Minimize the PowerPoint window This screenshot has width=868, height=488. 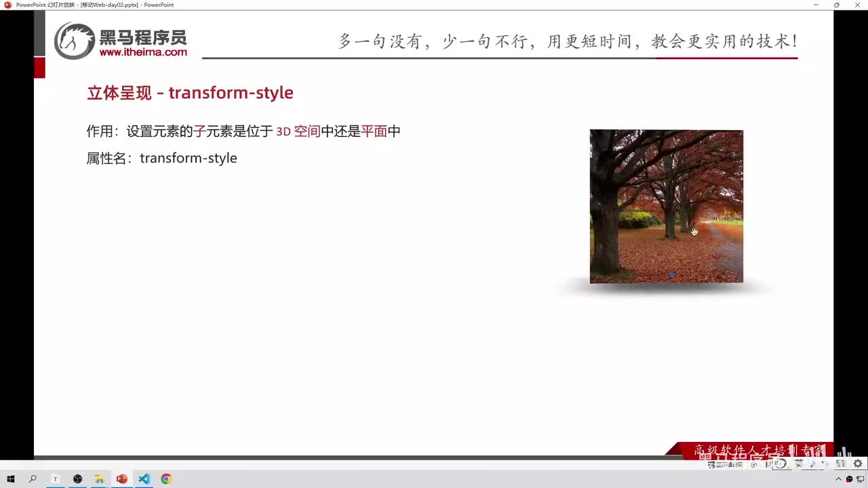pyautogui.click(x=816, y=5)
